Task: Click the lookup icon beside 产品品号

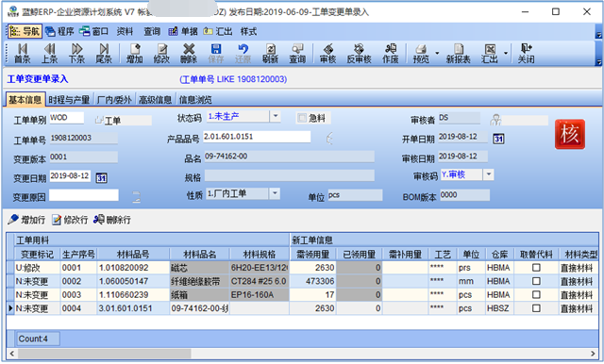Action: coord(329,138)
